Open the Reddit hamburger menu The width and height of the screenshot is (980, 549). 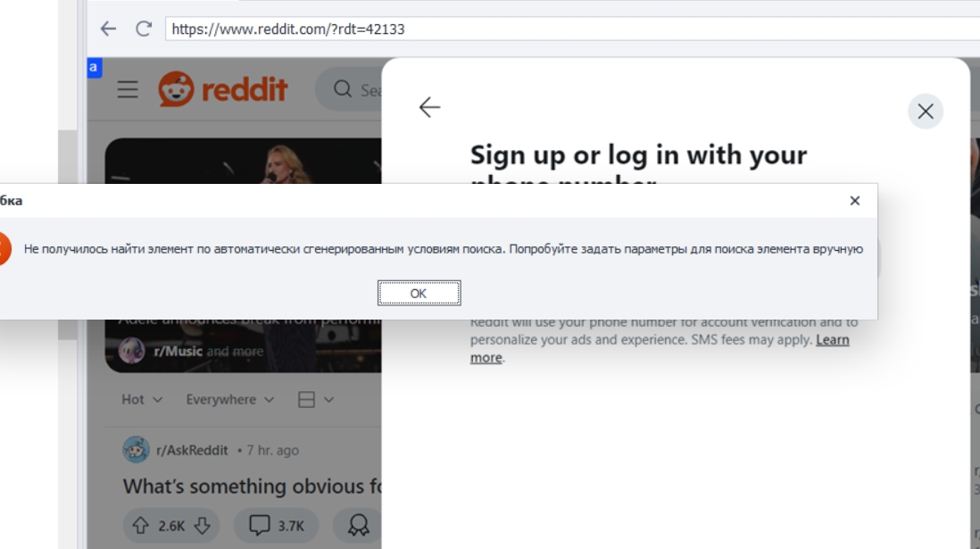coord(128,89)
